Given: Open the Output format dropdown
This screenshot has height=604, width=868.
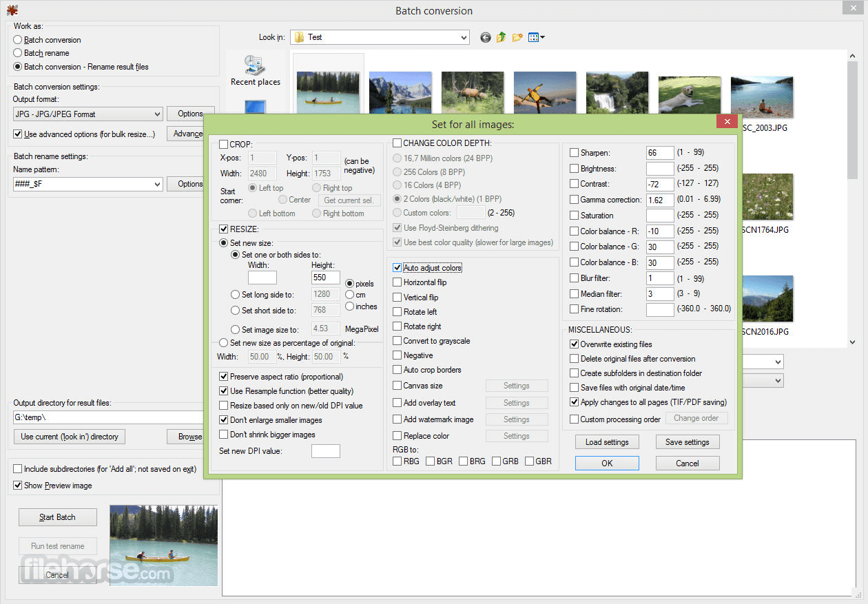Looking at the screenshot, I should pos(88,114).
